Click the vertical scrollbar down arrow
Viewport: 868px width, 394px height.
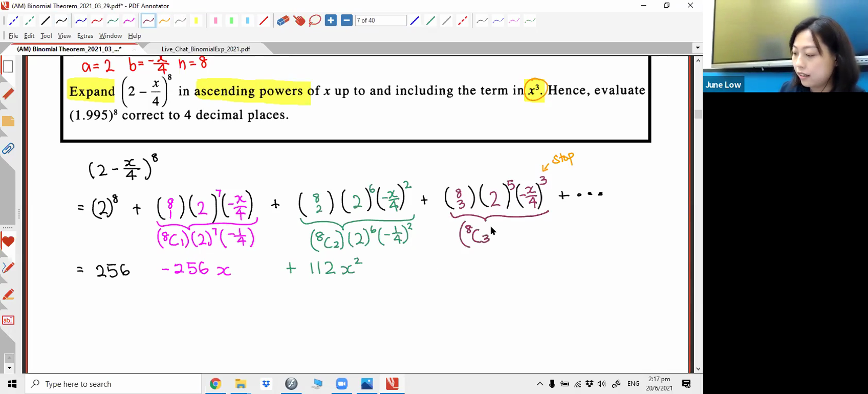coord(698,368)
